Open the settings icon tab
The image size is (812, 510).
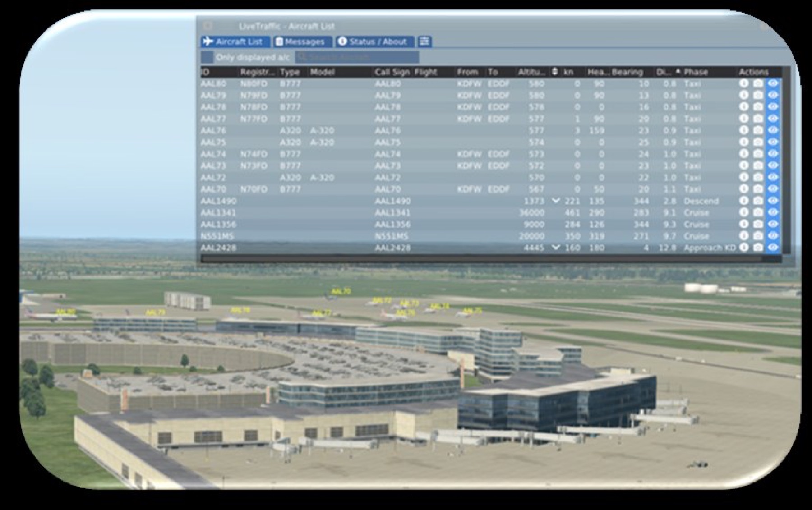point(424,41)
